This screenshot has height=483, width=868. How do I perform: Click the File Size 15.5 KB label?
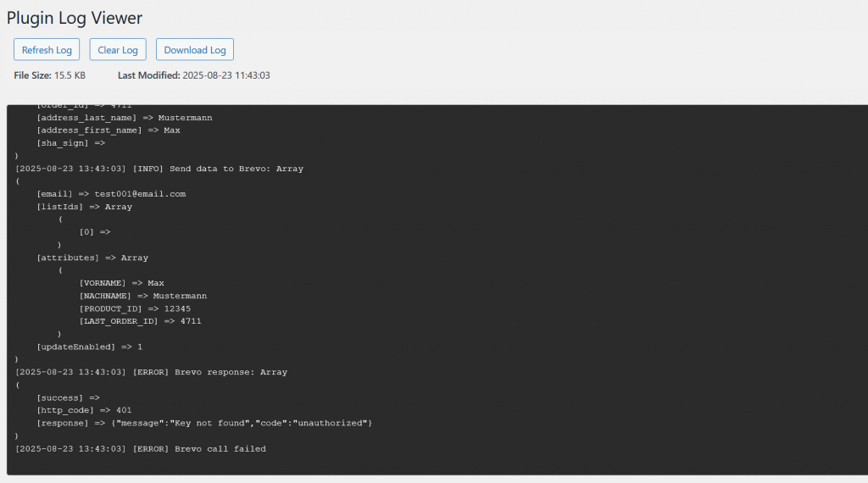[x=50, y=75]
